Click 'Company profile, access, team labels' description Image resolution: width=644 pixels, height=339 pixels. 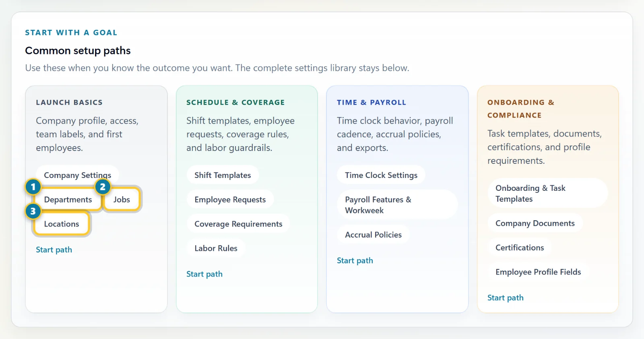point(87,134)
